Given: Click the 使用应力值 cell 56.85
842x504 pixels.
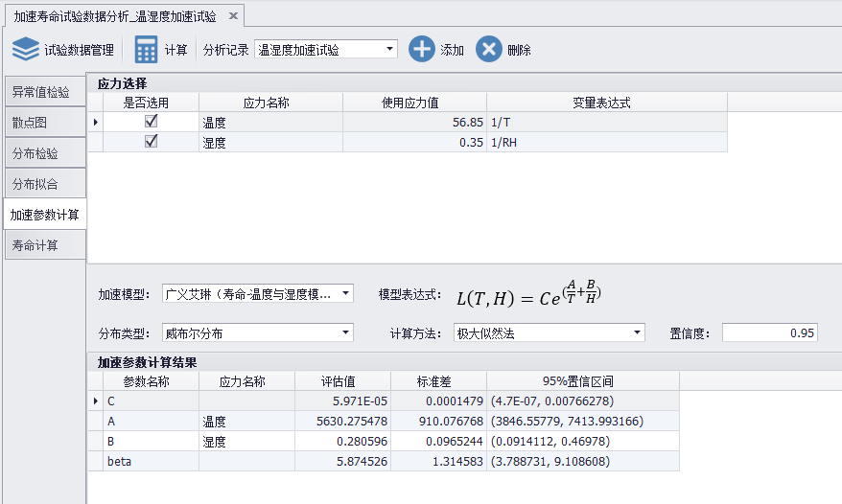Looking at the screenshot, I should click(x=414, y=123).
